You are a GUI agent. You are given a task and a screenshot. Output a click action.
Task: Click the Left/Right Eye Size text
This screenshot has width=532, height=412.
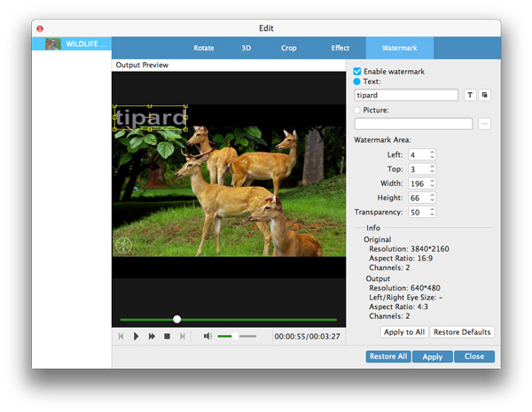point(406,298)
